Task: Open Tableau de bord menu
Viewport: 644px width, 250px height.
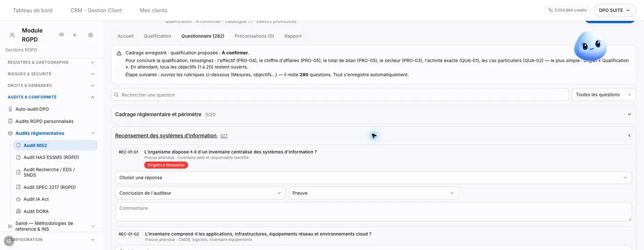Action: [33, 10]
